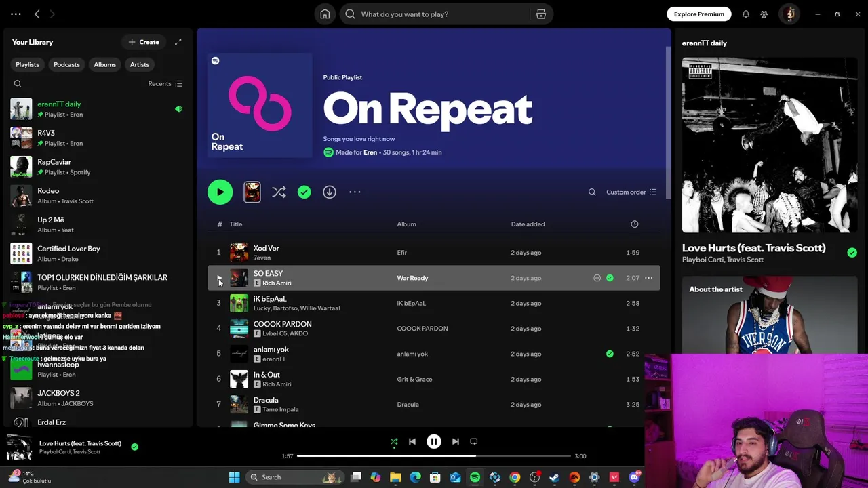Select the Albums filter chip
868x488 pixels.
pos(104,64)
